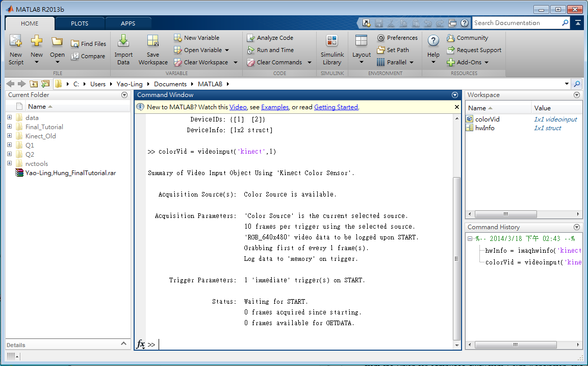Use Find Files

pyautogui.click(x=88, y=43)
